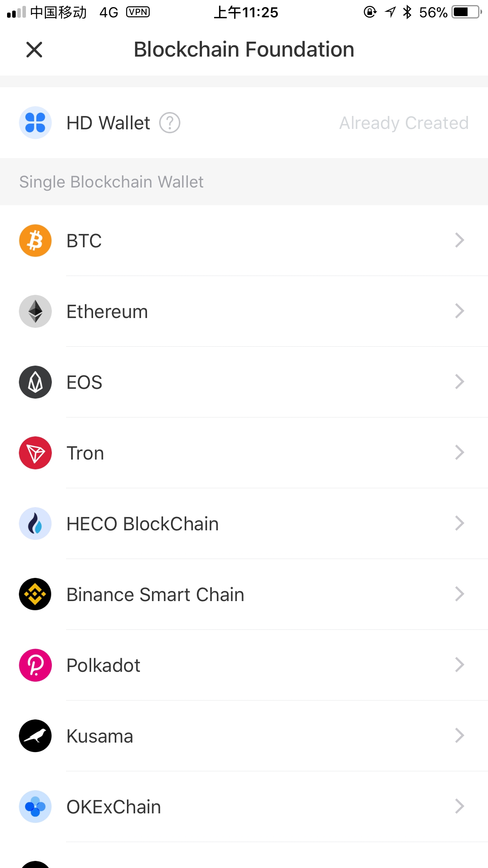Screen dimensions: 488x868
Task: Tap the Binance Smart Chain logo icon
Action: click(x=35, y=594)
